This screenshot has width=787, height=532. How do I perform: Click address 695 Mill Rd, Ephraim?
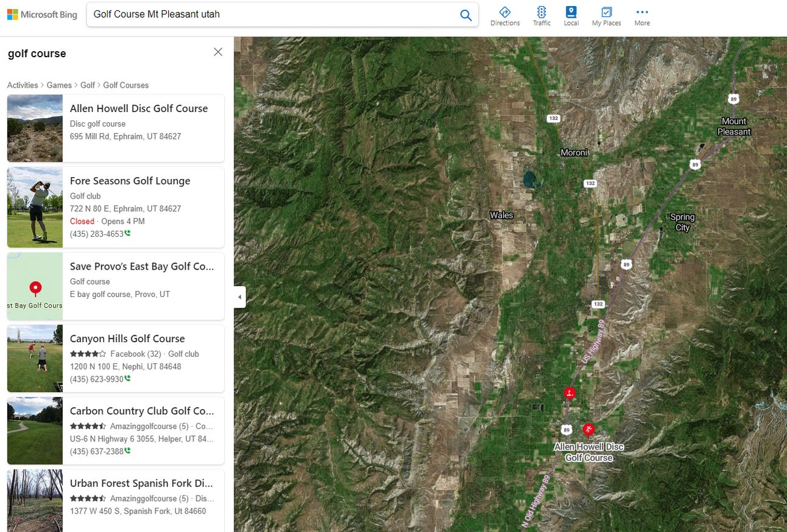125,136
